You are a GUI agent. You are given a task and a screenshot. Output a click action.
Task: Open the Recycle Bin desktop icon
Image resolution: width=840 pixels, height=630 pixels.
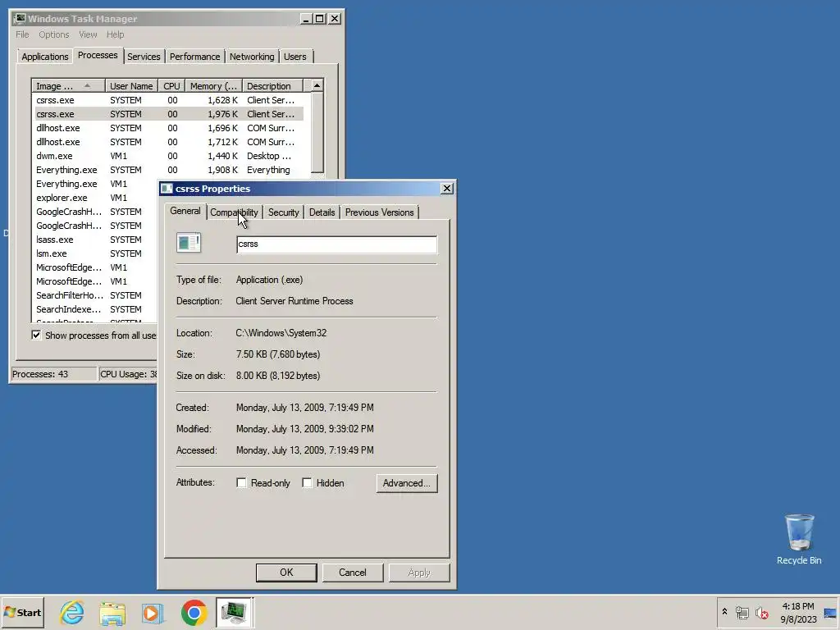click(x=799, y=539)
